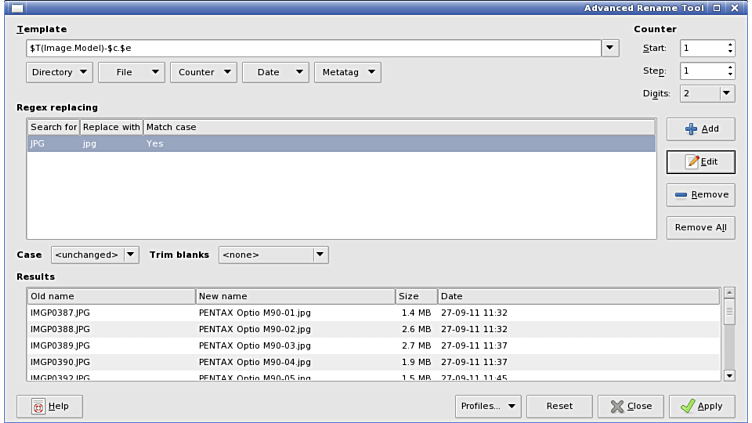Click the window menu icon in title bar
This screenshot has height=423, width=752.
[17, 8]
